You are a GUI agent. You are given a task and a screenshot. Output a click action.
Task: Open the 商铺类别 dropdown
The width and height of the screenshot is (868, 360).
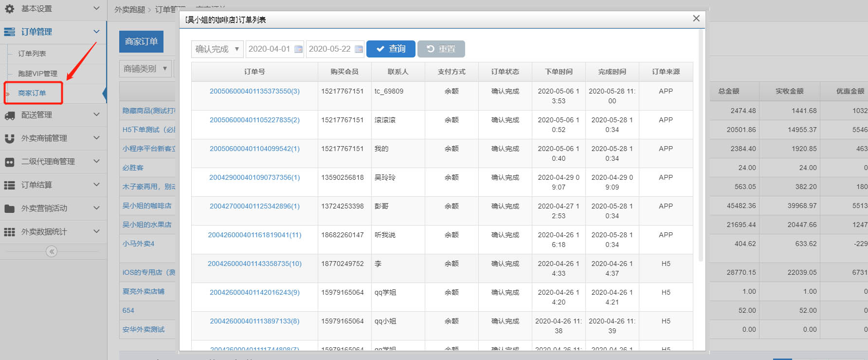[x=145, y=69]
